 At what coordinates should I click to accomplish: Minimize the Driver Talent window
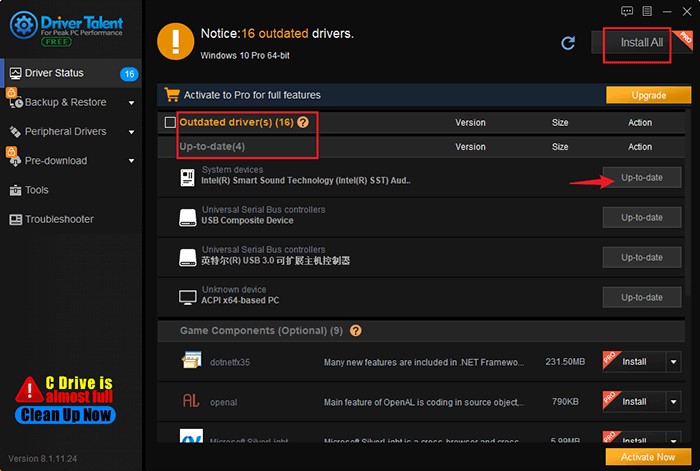pos(667,12)
